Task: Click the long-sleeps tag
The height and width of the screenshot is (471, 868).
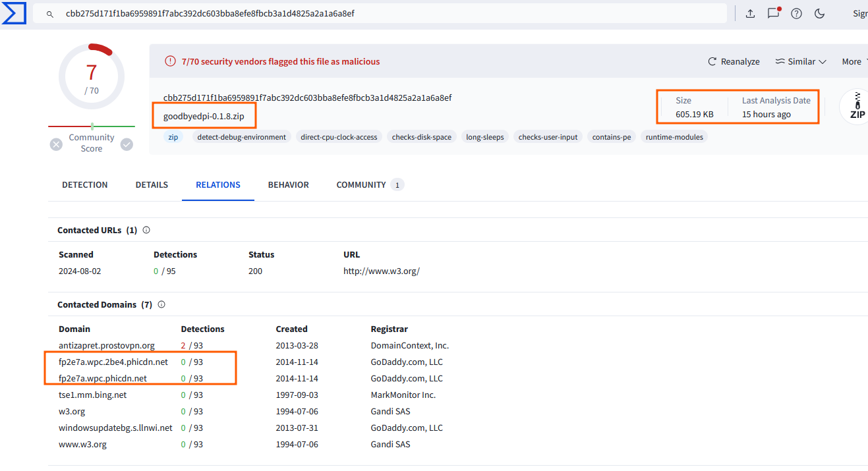Action: (485, 137)
